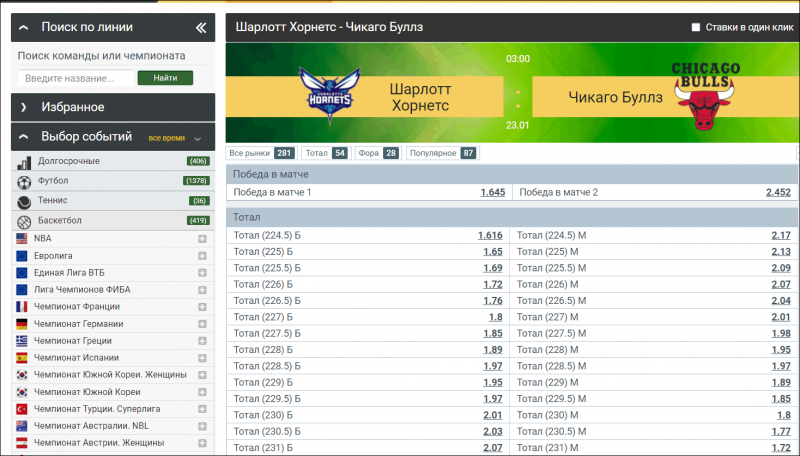Viewport: 800px width, 456px height.
Task: Click the French flag beside Чемпионат Франции
Action: 21,307
